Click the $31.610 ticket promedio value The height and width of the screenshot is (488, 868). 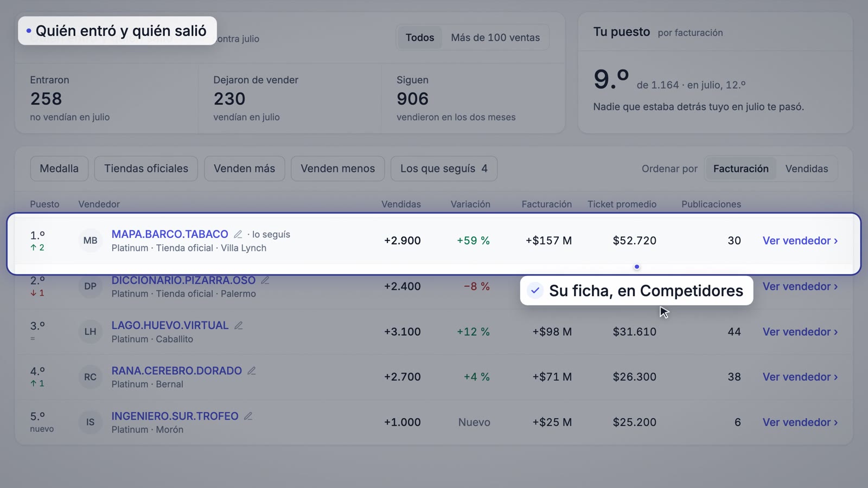[x=635, y=332]
